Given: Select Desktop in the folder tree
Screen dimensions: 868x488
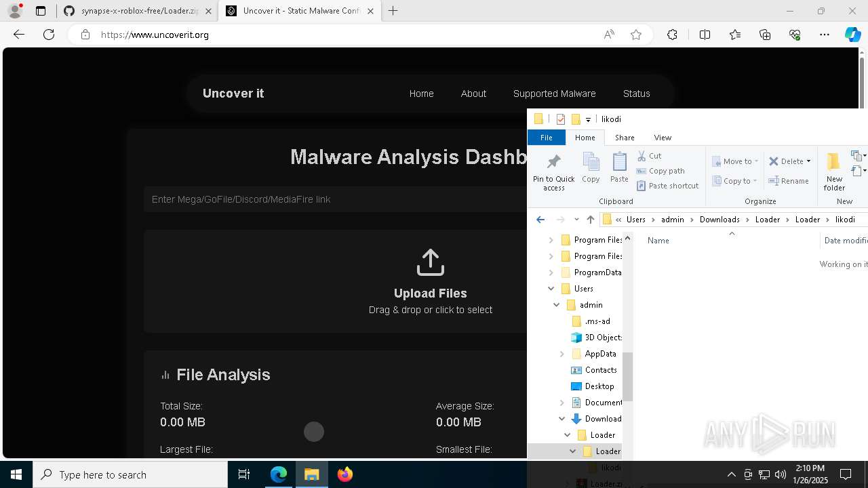Looking at the screenshot, I should [x=593, y=386].
